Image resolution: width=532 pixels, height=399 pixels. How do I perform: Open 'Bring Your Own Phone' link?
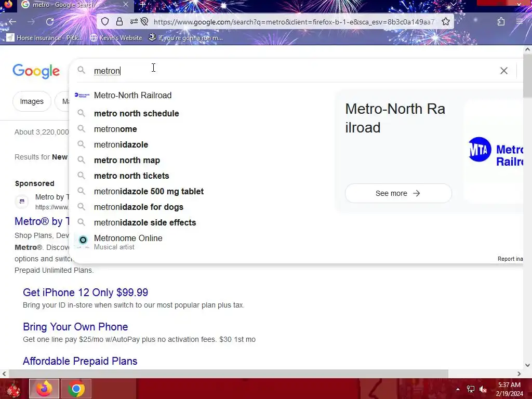75,327
